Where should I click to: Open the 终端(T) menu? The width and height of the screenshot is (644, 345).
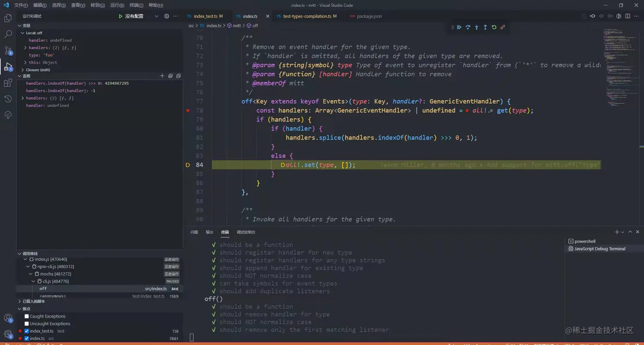(x=136, y=5)
